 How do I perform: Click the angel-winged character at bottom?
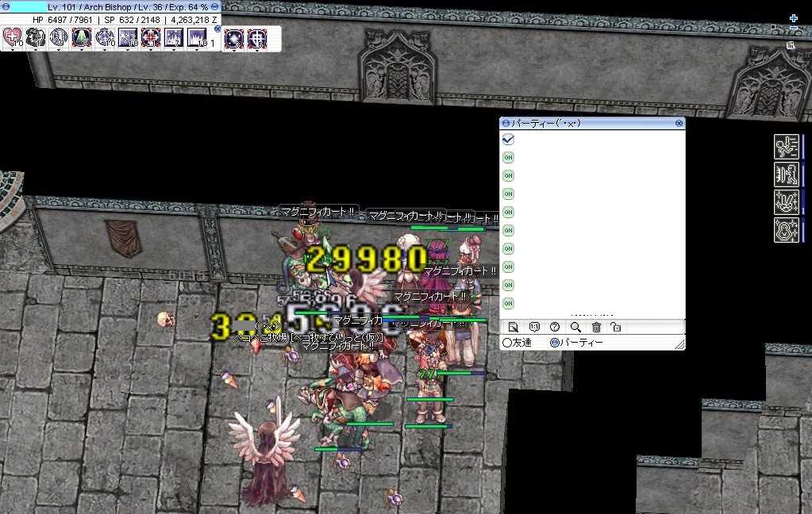pyautogui.click(x=265, y=451)
